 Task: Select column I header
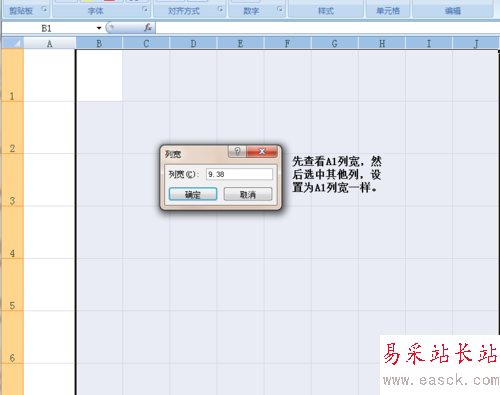tap(429, 44)
